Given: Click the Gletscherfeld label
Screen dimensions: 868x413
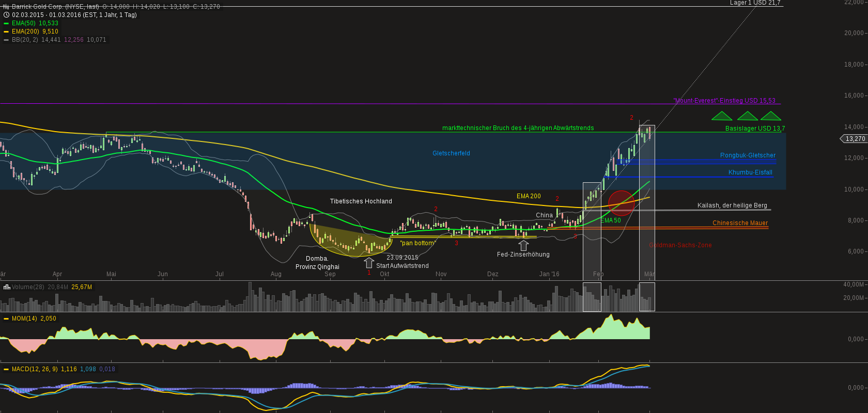Looking at the screenshot, I should 451,153.
